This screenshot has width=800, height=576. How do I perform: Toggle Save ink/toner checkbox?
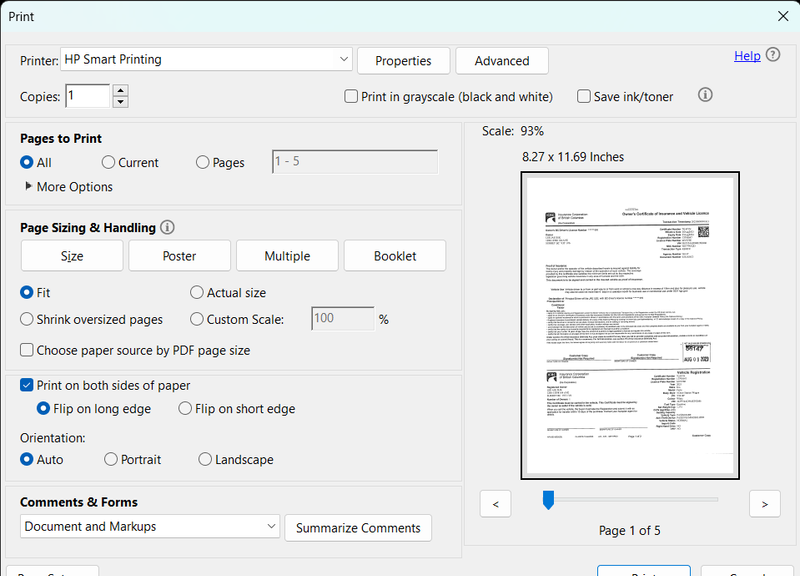coord(584,97)
